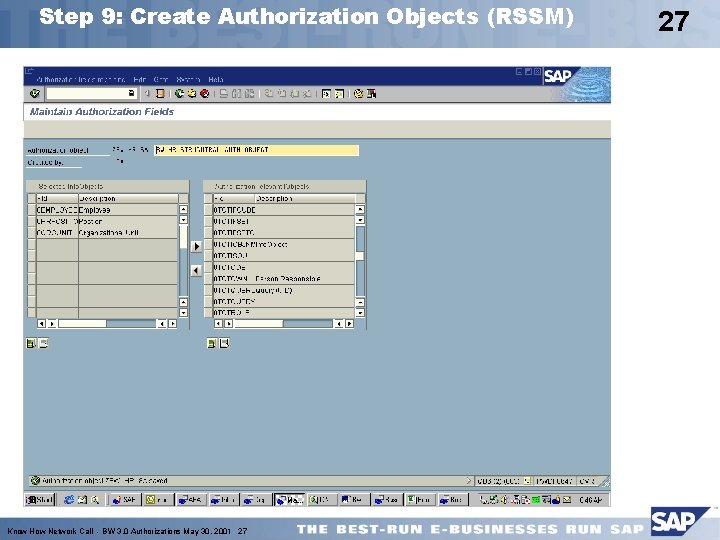Click the right table configuration corner button

[360, 198]
